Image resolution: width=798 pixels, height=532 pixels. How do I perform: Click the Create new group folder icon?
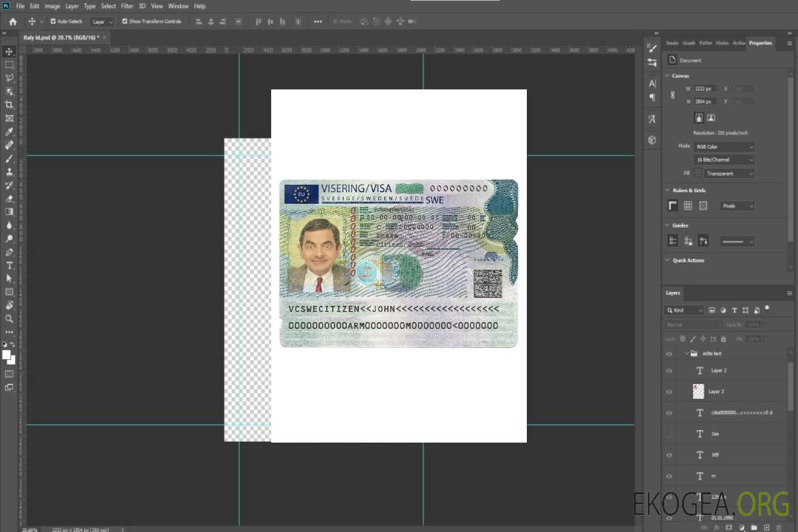754,528
